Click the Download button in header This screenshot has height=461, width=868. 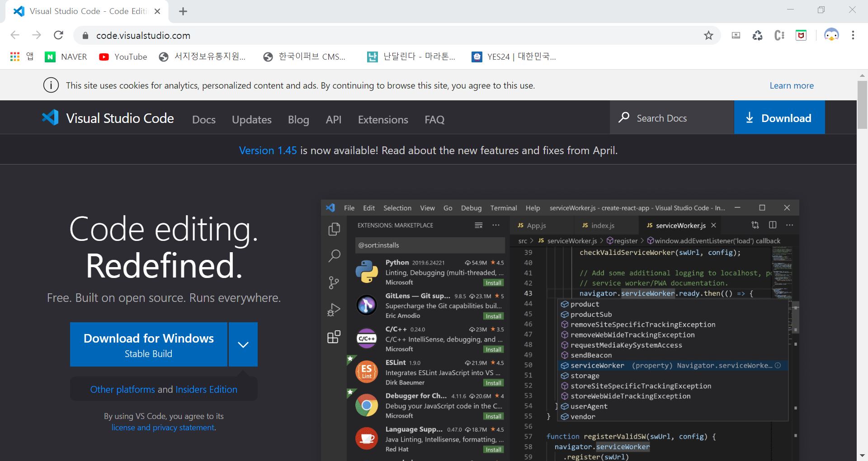coord(779,117)
